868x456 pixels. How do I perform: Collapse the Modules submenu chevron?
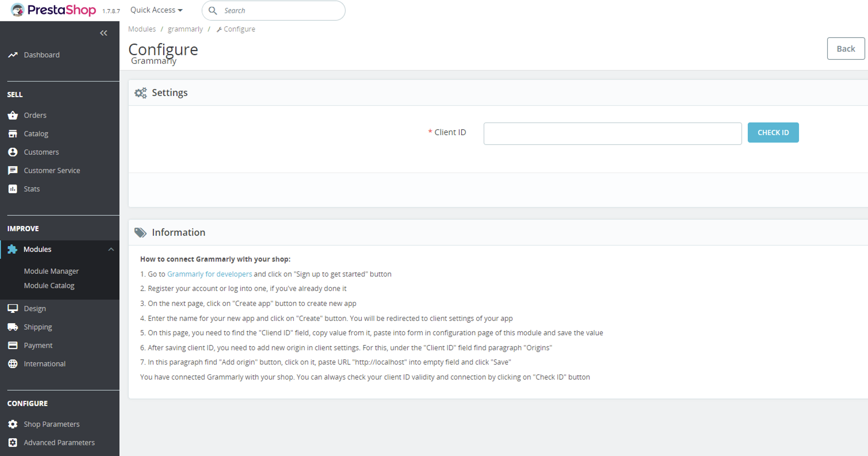(x=111, y=249)
